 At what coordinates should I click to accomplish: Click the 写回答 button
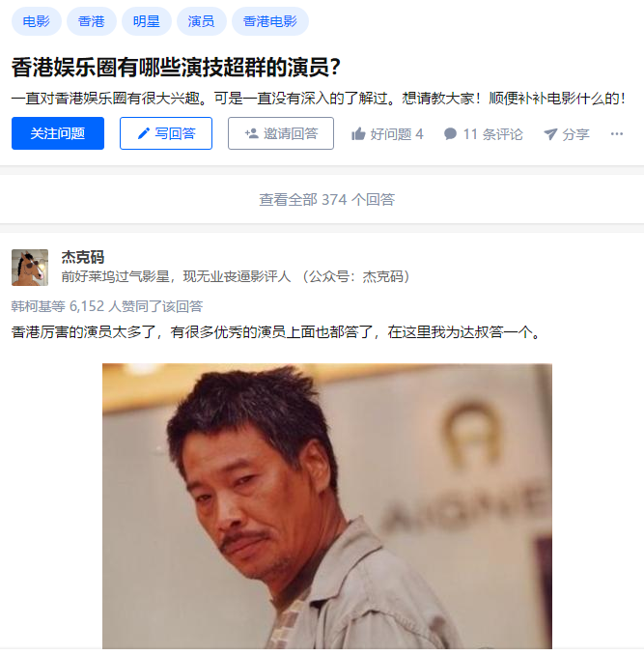tap(166, 133)
